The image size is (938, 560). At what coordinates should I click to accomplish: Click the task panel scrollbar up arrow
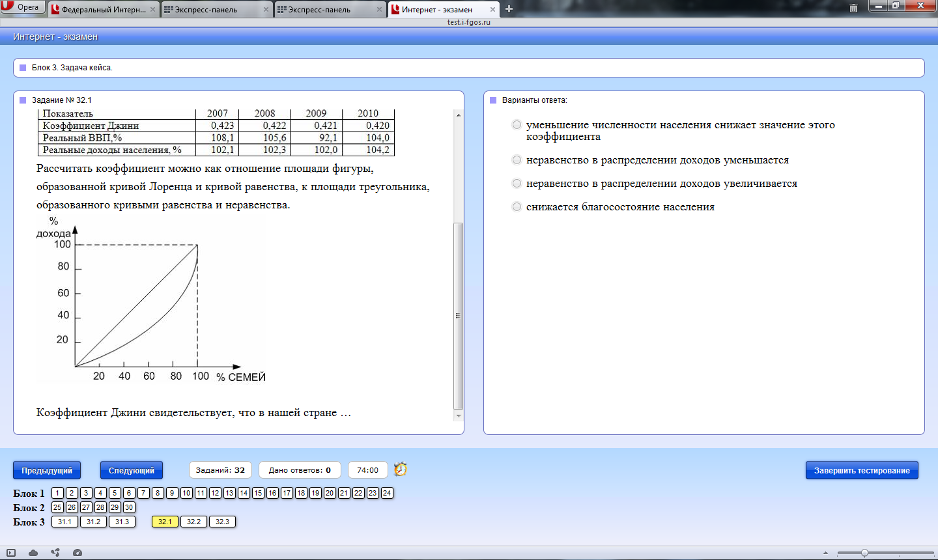pyautogui.click(x=459, y=115)
